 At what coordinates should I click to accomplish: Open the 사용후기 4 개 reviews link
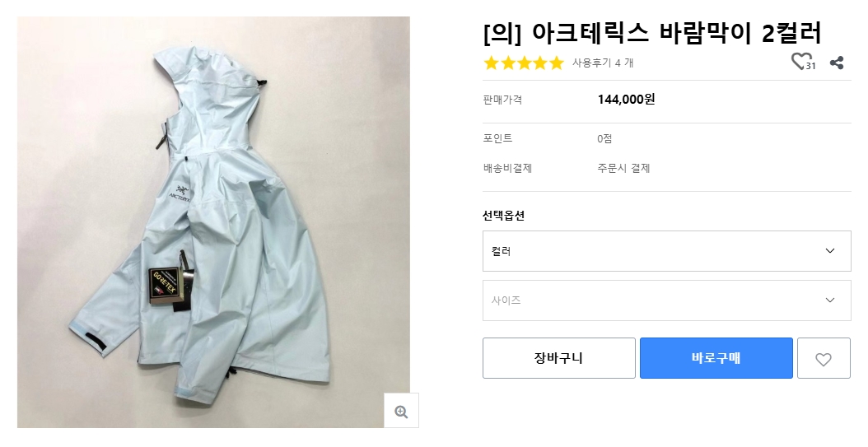click(603, 63)
